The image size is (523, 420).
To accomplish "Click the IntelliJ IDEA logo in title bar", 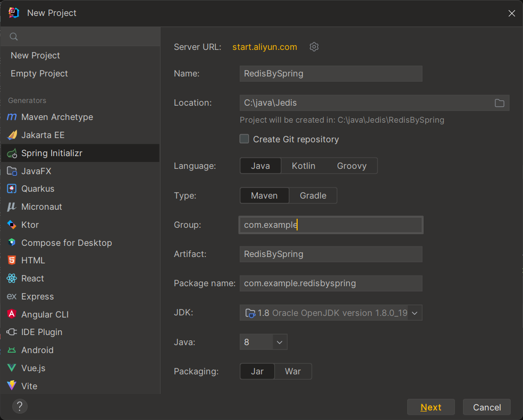I will pyautogui.click(x=14, y=13).
